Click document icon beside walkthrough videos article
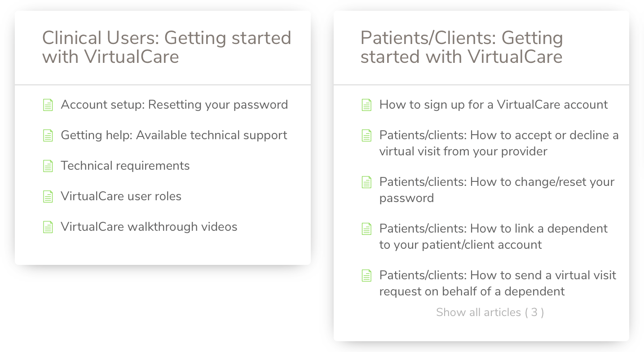The image size is (644, 352). [48, 227]
